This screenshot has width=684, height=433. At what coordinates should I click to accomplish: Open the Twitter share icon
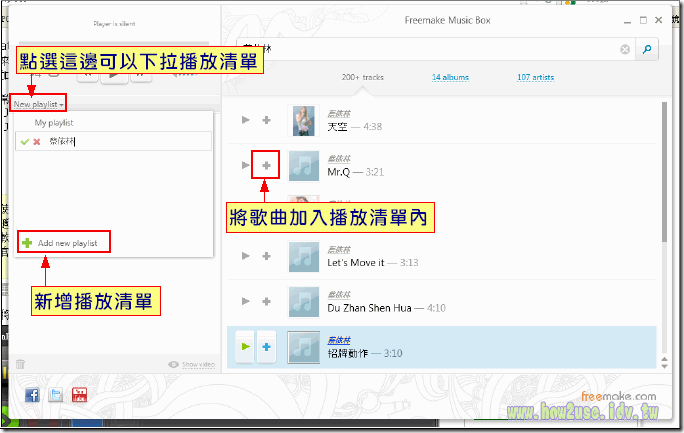click(x=57, y=394)
